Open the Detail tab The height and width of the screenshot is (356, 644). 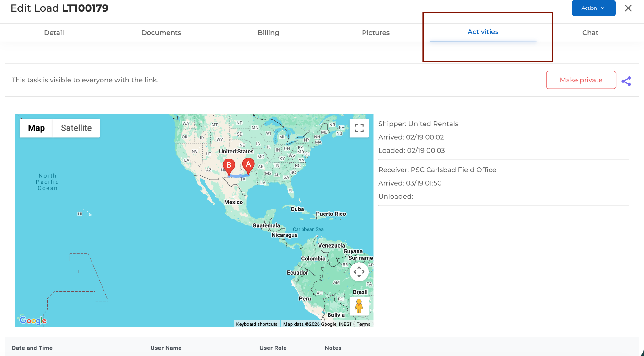[54, 33]
